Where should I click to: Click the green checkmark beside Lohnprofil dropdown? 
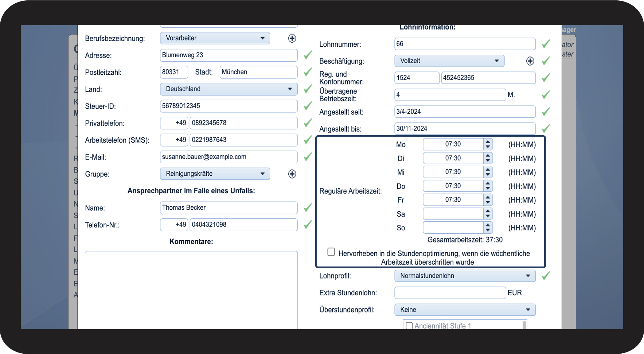(x=545, y=276)
